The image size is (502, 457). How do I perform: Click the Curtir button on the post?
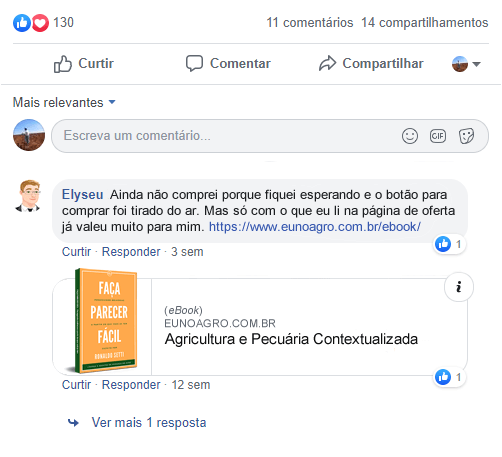[x=84, y=64]
